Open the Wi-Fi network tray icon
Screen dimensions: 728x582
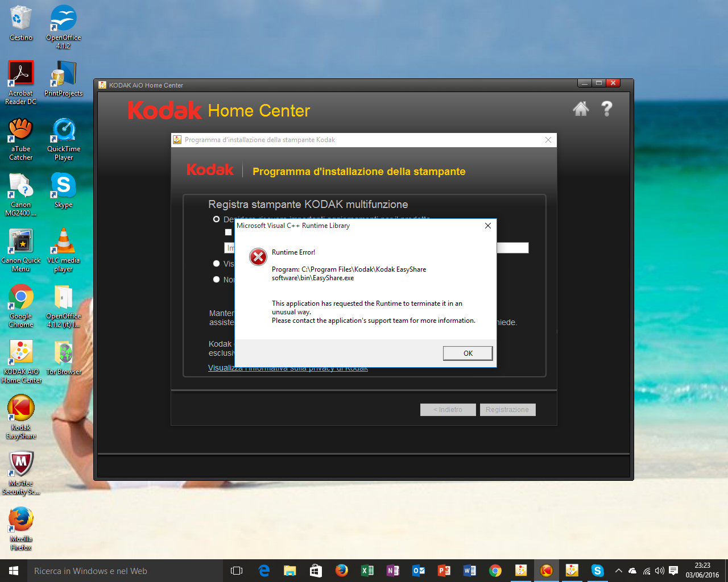point(647,571)
